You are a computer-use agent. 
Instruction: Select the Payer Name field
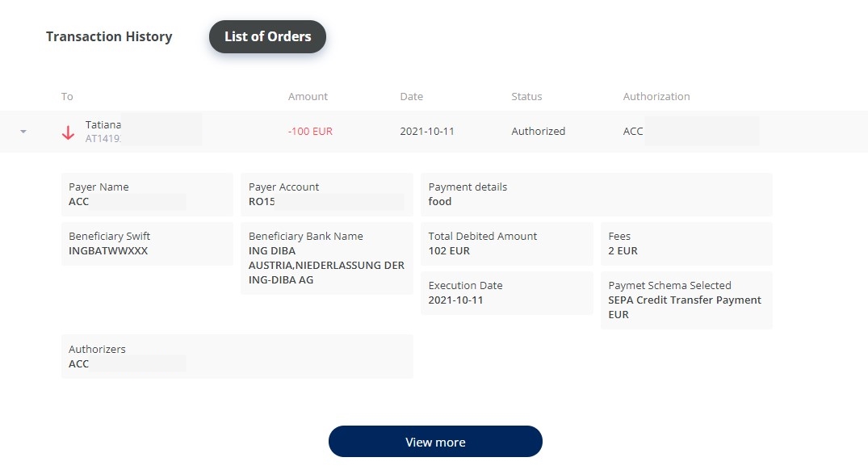tap(147, 195)
